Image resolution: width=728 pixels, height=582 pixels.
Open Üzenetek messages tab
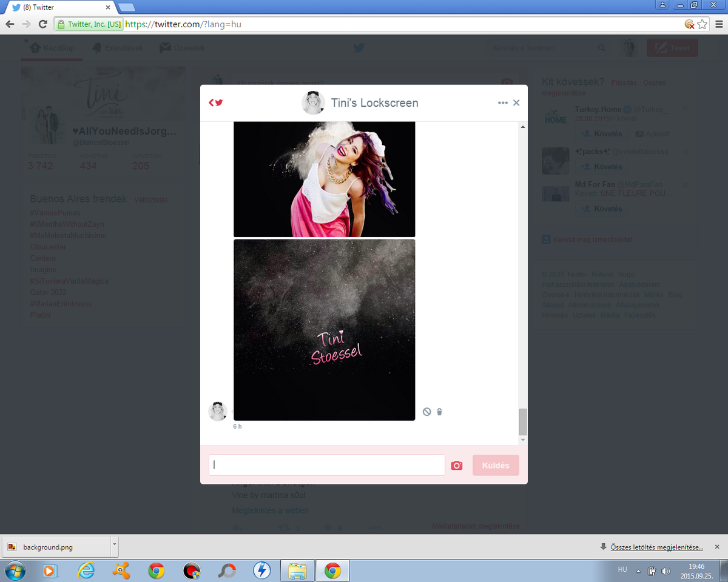tap(182, 48)
